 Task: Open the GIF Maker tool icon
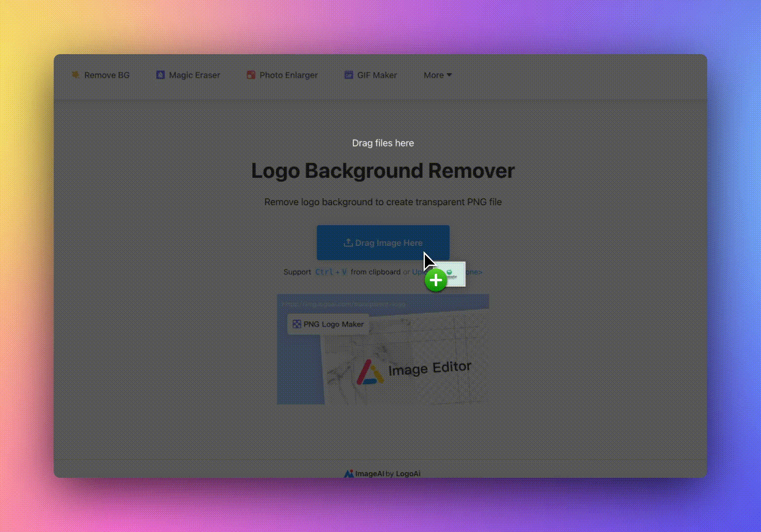348,75
